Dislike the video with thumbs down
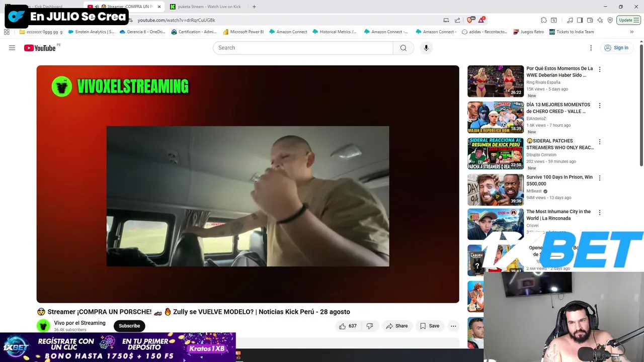Image resolution: width=644 pixels, height=362 pixels. click(370, 326)
